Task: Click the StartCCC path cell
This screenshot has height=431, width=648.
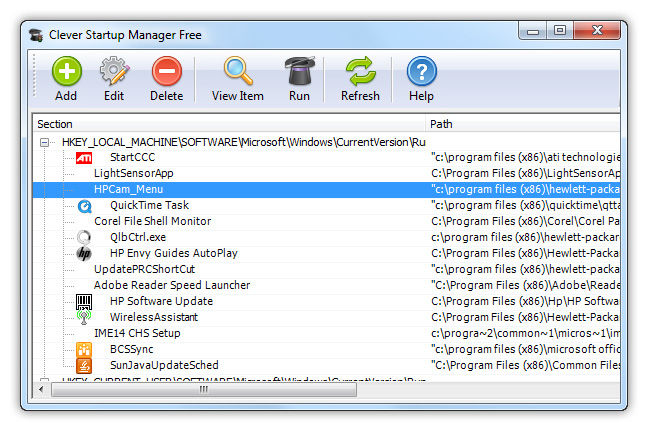Action: click(x=525, y=157)
